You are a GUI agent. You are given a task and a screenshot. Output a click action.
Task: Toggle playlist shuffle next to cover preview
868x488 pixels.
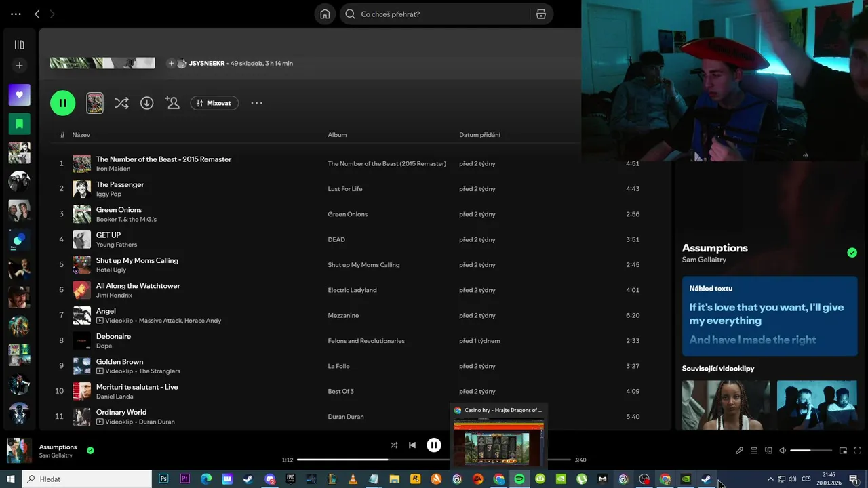tap(121, 103)
